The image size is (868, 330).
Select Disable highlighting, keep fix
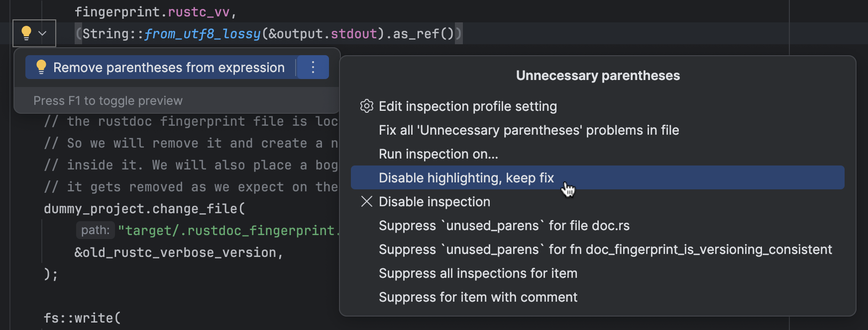point(466,178)
